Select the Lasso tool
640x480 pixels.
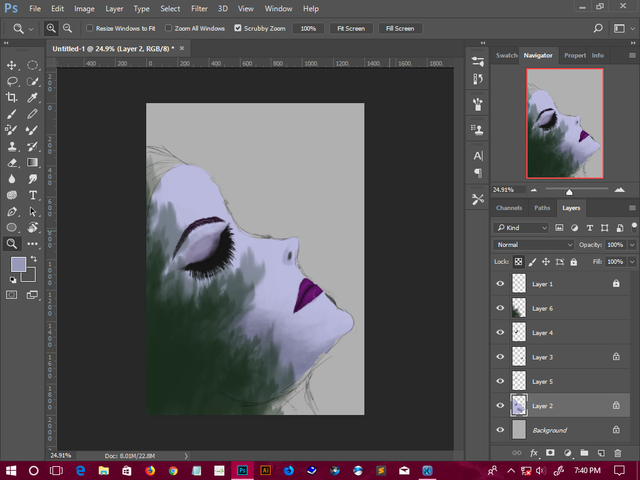[x=12, y=81]
